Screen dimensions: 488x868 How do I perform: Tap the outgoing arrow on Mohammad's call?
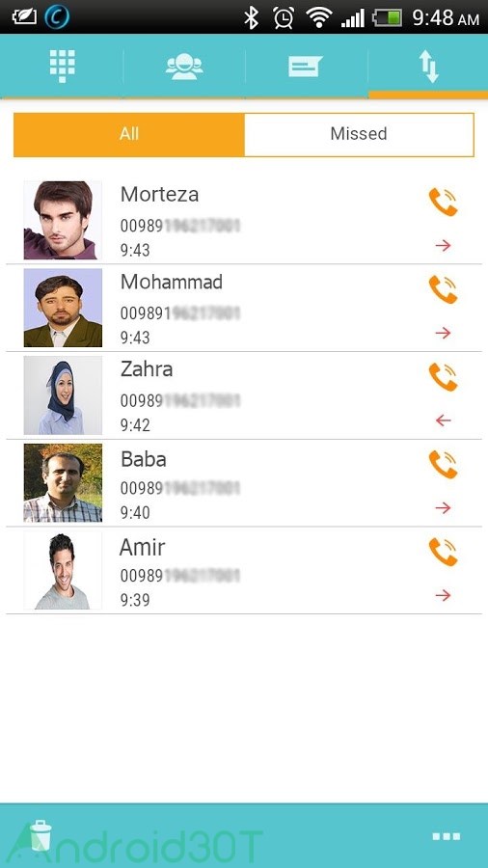444,334
